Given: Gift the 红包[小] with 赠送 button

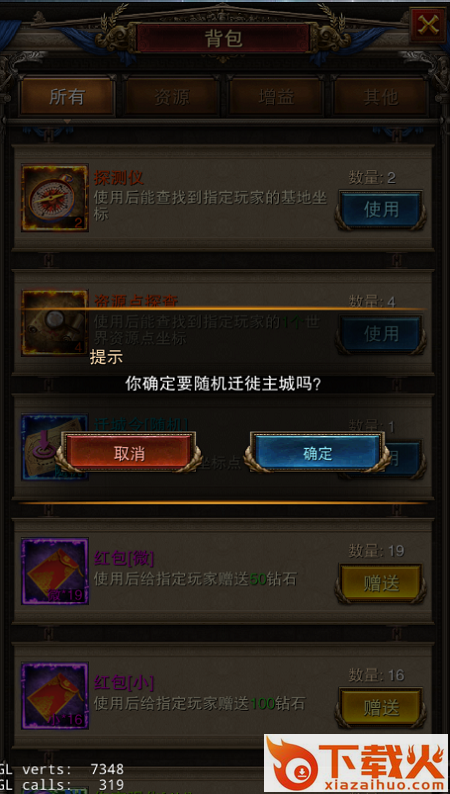Looking at the screenshot, I should pyautogui.click(x=381, y=707).
